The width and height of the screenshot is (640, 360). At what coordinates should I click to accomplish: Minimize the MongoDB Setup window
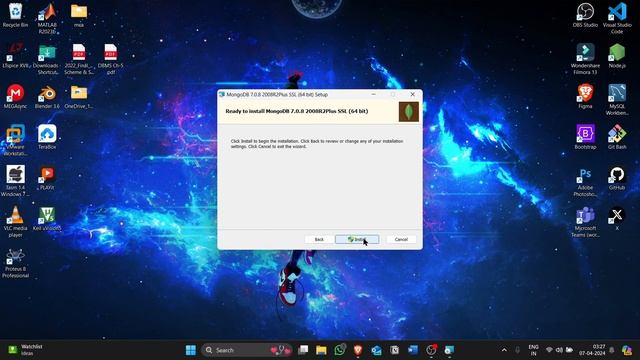(373, 94)
